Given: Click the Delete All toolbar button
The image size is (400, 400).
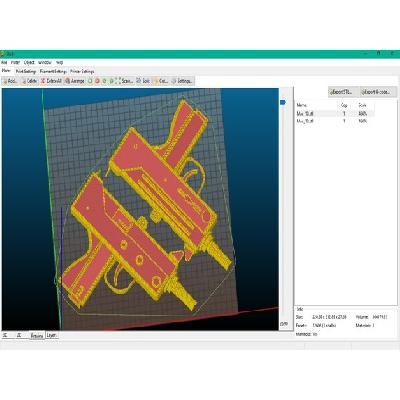Looking at the screenshot, I should (x=51, y=81).
